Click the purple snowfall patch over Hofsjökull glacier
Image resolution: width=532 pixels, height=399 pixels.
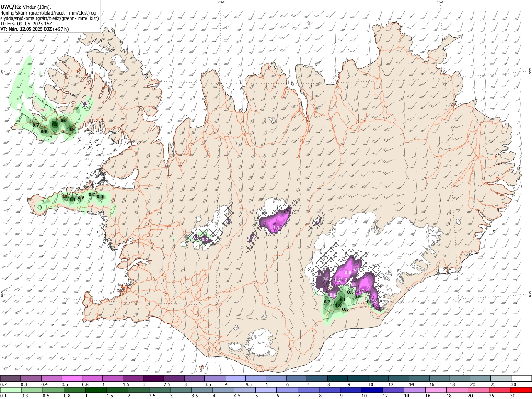(x=275, y=221)
